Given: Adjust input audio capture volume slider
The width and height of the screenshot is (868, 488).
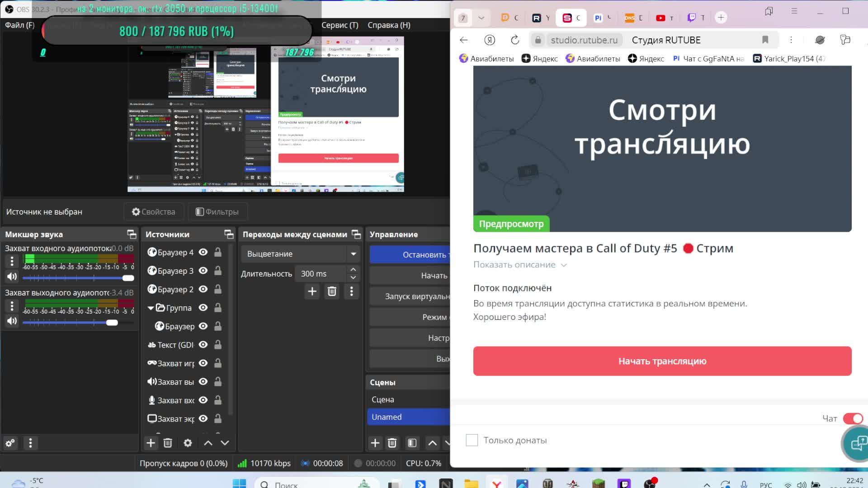Looking at the screenshot, I should 78,278.
